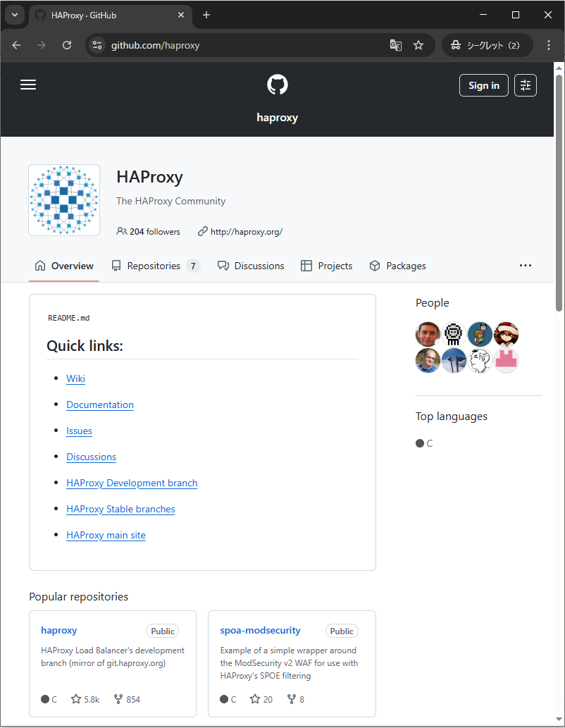The image size is (565, 728).
Task: Close the HAProxy GitHub tab
Action: (x=181, y=16)
